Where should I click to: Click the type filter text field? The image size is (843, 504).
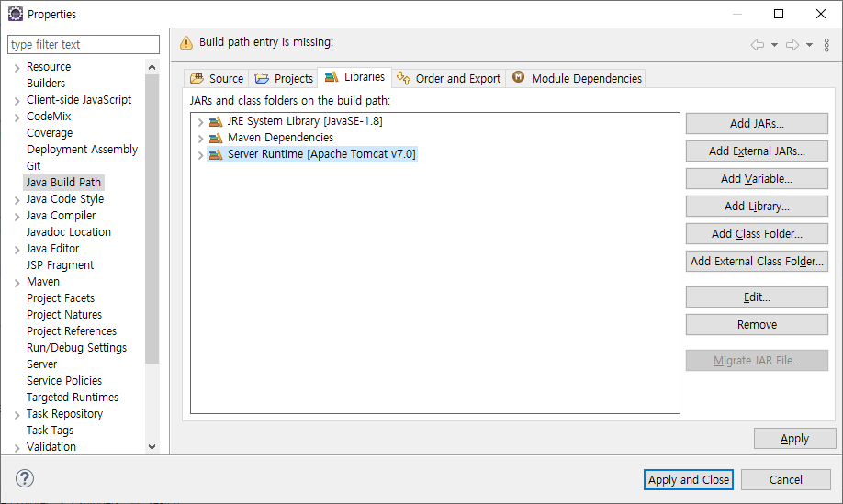pyautogui.click(x=83, y=44)
